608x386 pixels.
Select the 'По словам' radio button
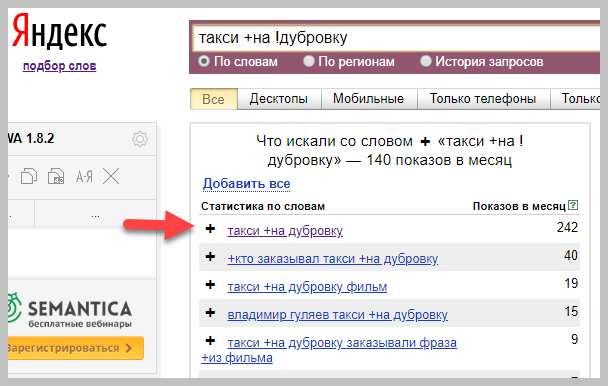tap(204, 61)
